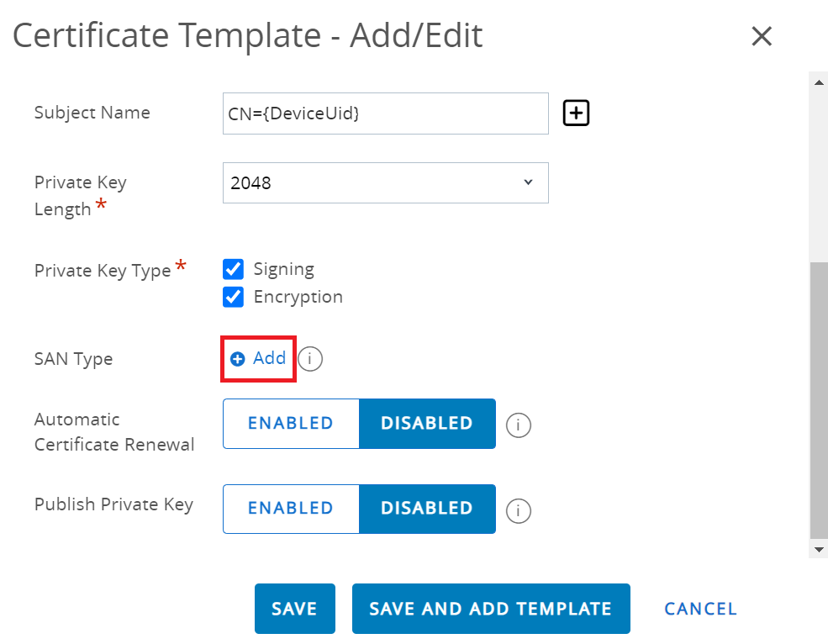828x644 pixels.
Task: Enable Publish Private Key
Action: [291, 509]
